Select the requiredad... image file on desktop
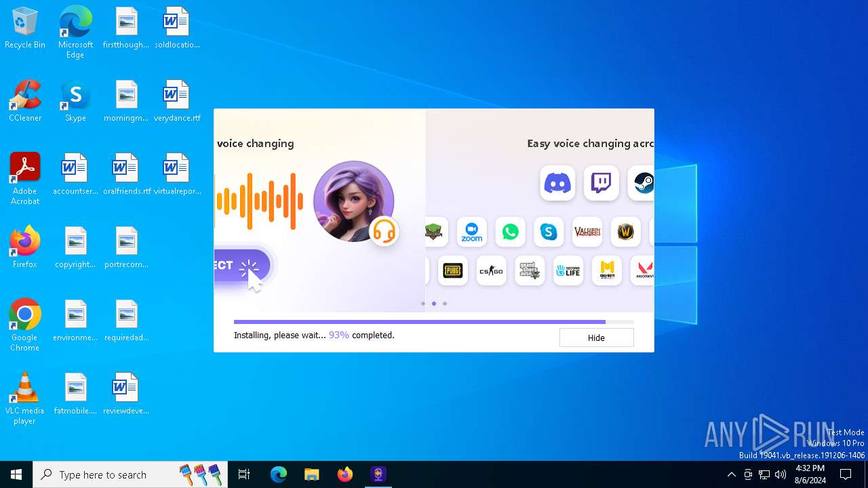Viewport: 868px width, 488px height. pos(126,321)
